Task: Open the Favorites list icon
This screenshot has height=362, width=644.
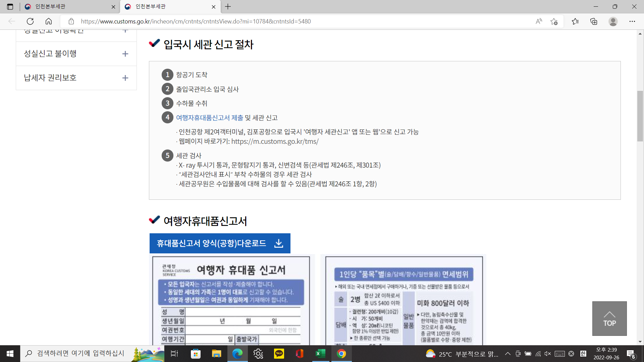Action: tap(575, 21)
